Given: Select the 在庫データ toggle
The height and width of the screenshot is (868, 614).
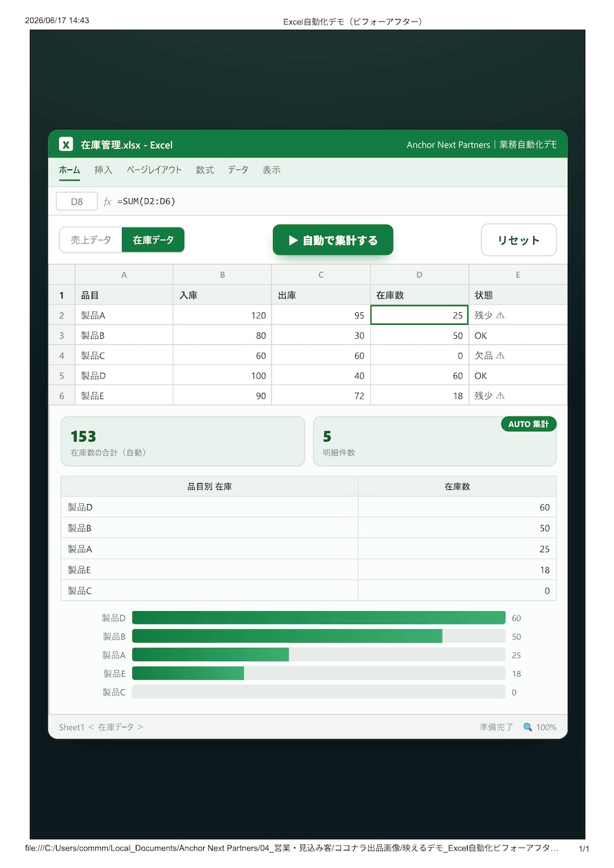Looking at the screenshot, I should 153,240.
